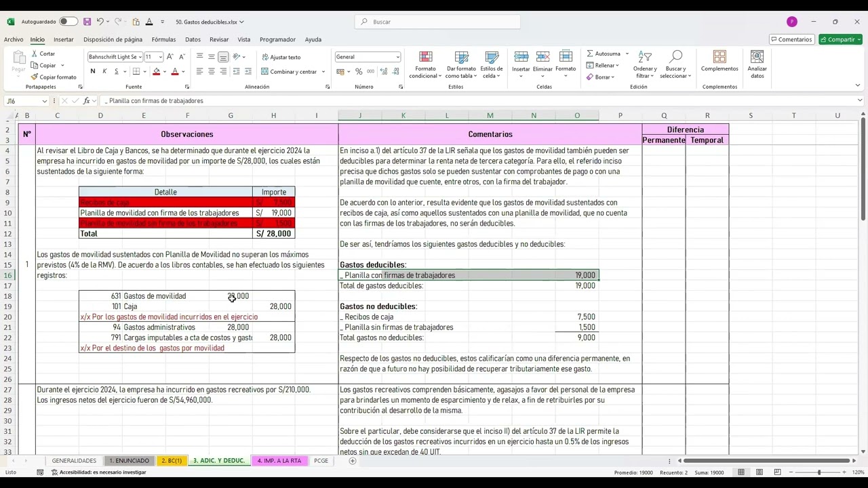Add a new sheet with plus button
The height and width of the screenshot is (488, 868).
352,461
